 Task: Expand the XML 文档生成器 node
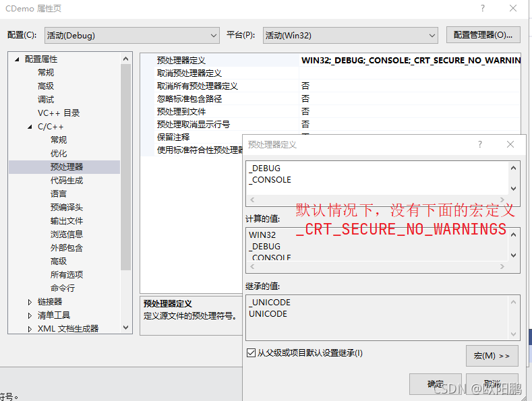tap(30, 328)
